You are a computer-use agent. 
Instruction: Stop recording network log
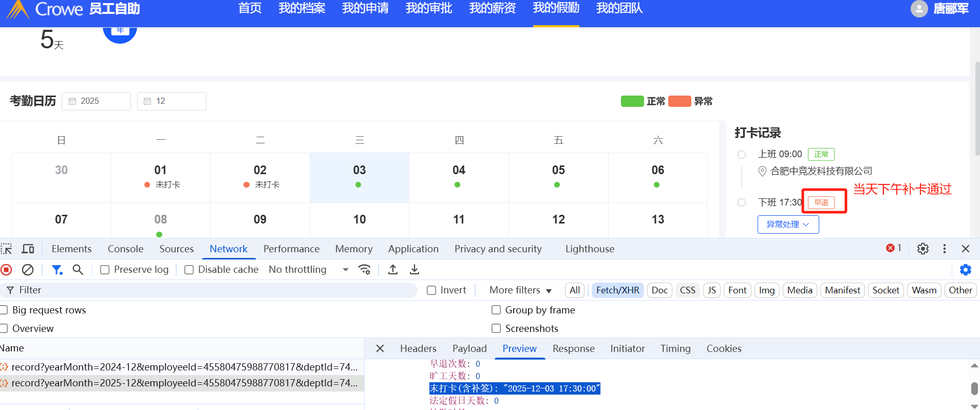[7, 270]
